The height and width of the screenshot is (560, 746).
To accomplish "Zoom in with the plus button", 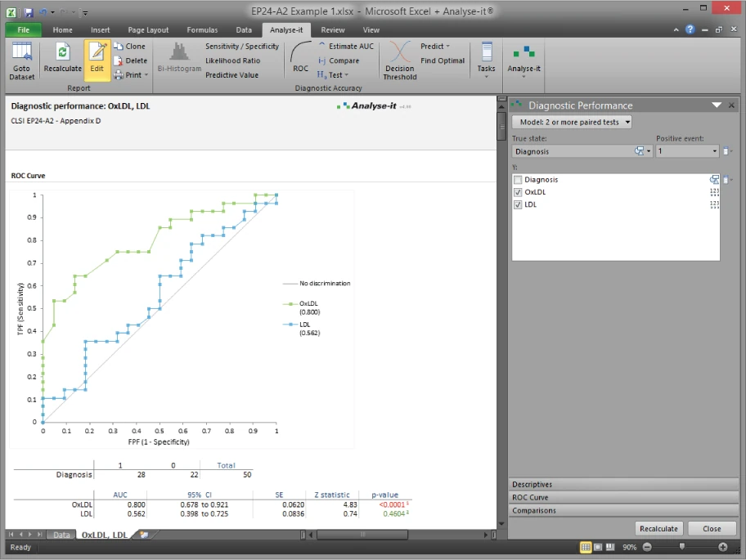I will (x=723, y=547).
